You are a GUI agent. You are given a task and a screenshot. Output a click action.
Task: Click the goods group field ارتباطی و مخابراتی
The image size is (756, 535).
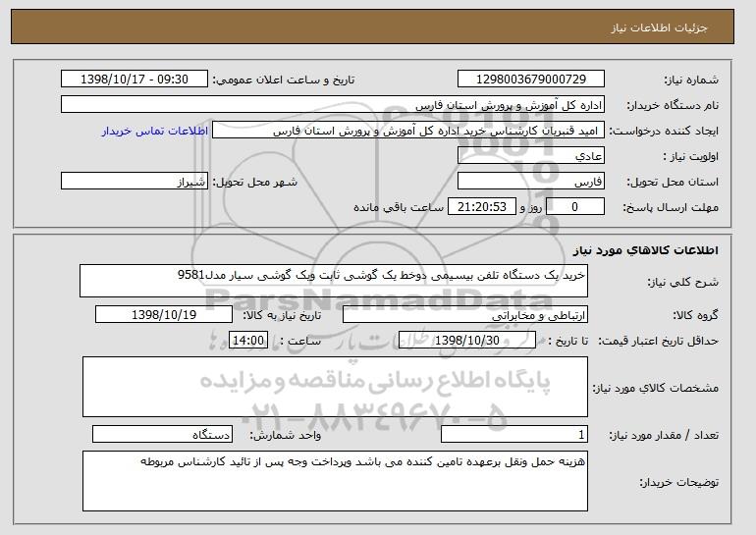pos(465,315)
